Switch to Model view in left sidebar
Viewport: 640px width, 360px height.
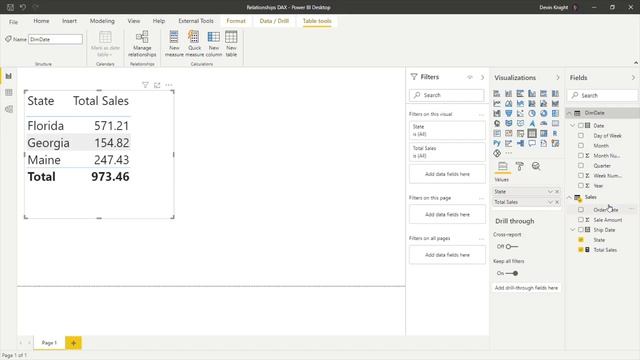point(9,109)
